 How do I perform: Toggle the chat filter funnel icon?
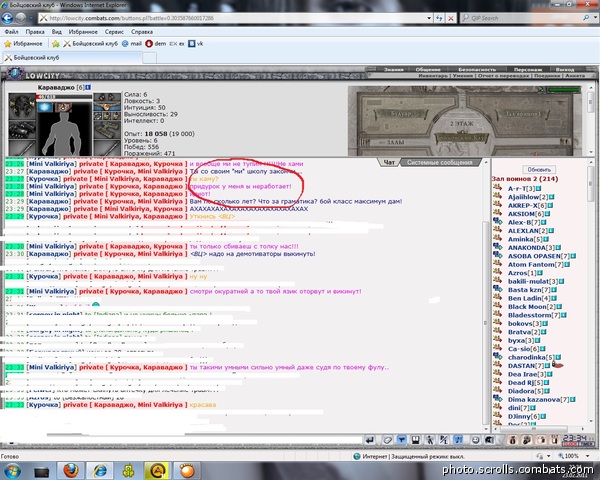pos(401,440)
